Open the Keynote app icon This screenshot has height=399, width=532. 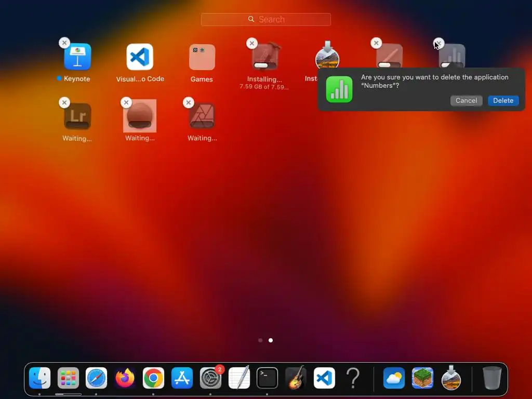pyautogui.click(x=77, y=57)
